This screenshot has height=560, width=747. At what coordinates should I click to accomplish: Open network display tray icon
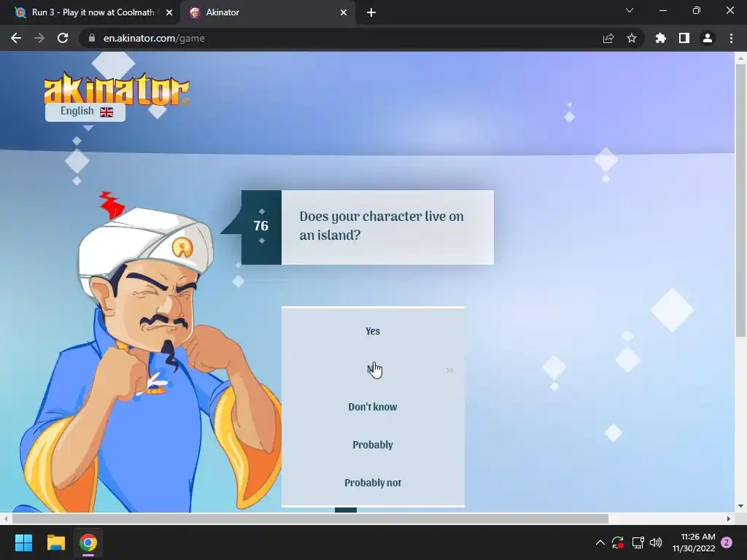pyautogui.click(x=638, y=542)
